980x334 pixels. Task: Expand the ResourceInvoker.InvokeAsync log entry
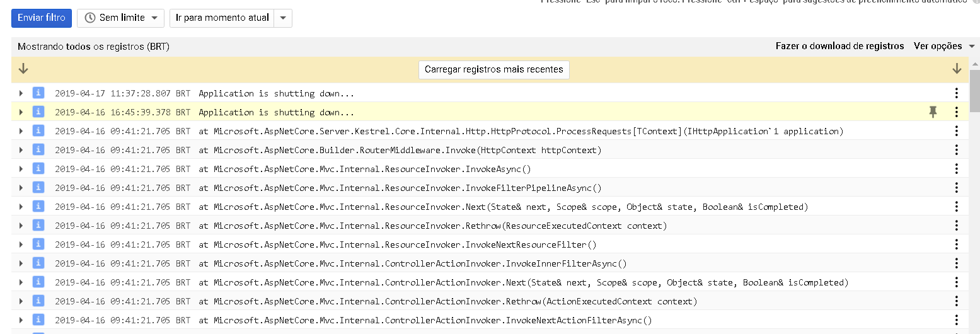click(21, 169)
